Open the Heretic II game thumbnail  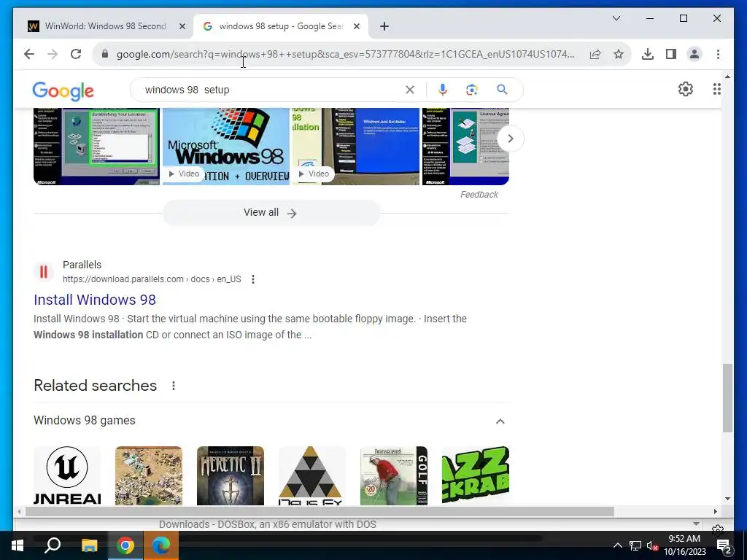click(230, 475)
